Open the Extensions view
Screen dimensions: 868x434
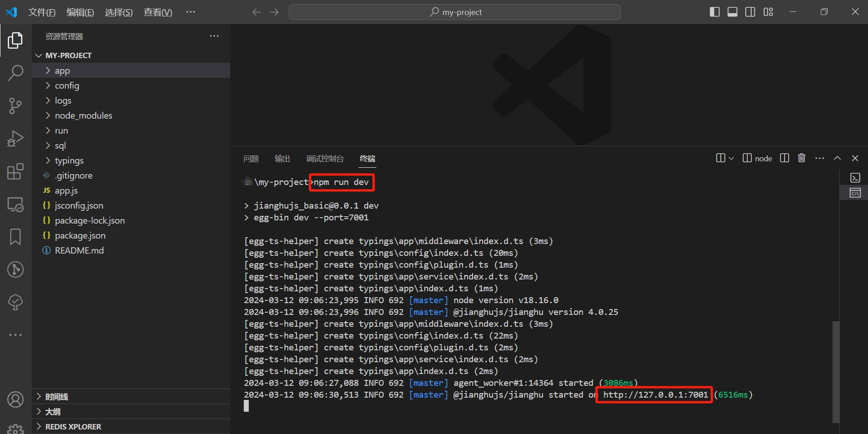click(15, 172)
